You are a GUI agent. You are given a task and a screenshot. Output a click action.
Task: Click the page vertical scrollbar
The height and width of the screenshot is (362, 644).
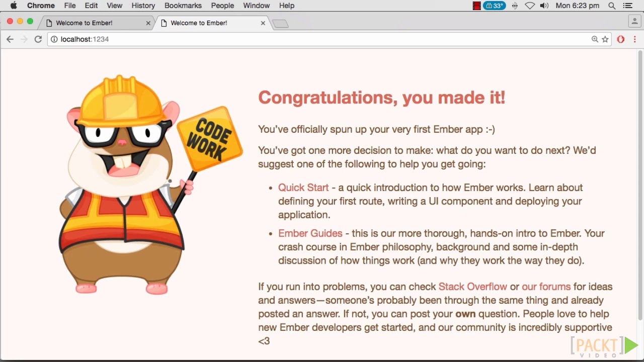click(640, 185)
